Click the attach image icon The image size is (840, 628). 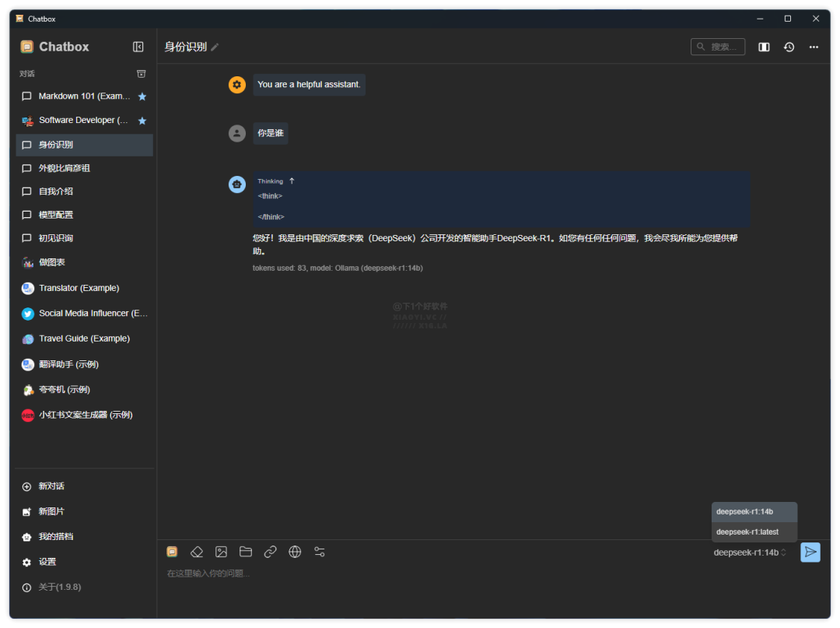(x=222, y=552)
